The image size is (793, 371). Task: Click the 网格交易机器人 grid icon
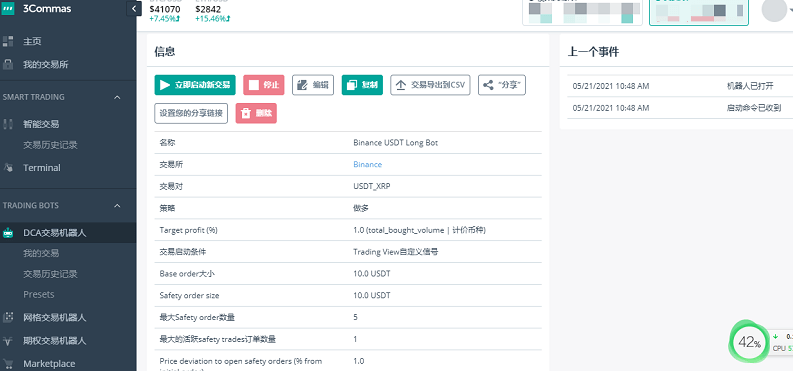[x=8, y=317]
